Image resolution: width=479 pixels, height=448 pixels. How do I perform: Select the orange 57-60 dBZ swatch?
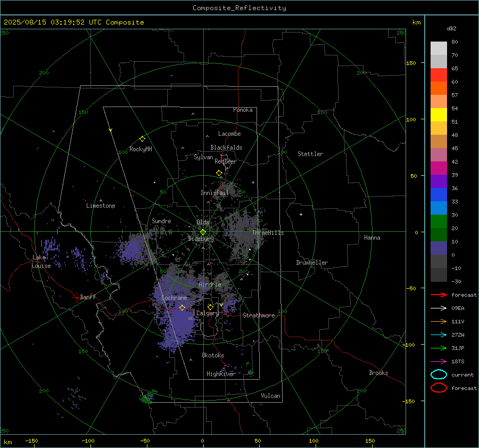[x=439, y=88]
